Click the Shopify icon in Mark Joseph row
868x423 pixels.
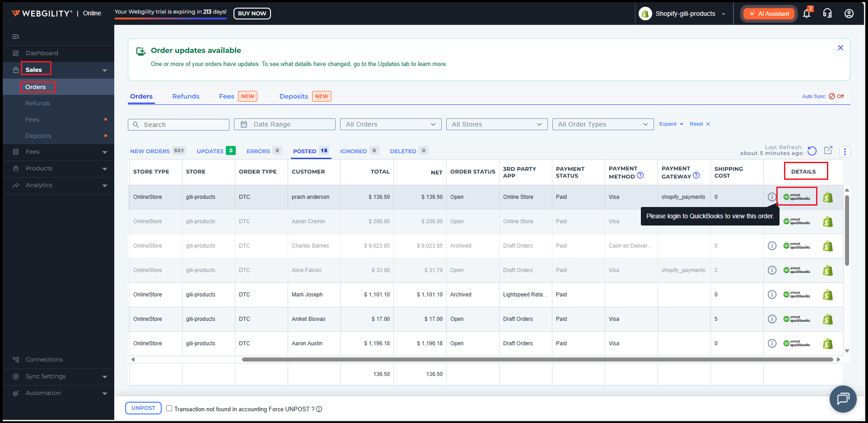828,295
